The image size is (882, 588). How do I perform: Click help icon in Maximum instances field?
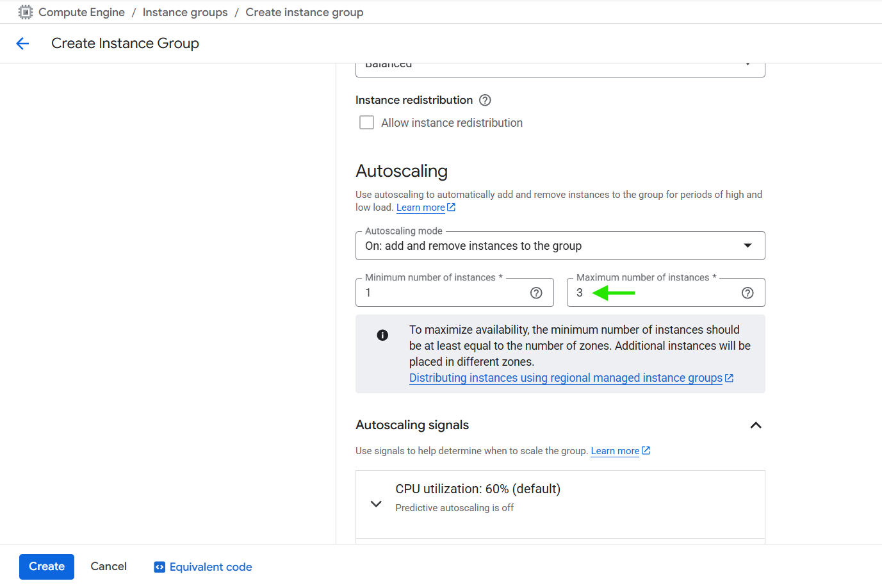click(x=747, y=293)
